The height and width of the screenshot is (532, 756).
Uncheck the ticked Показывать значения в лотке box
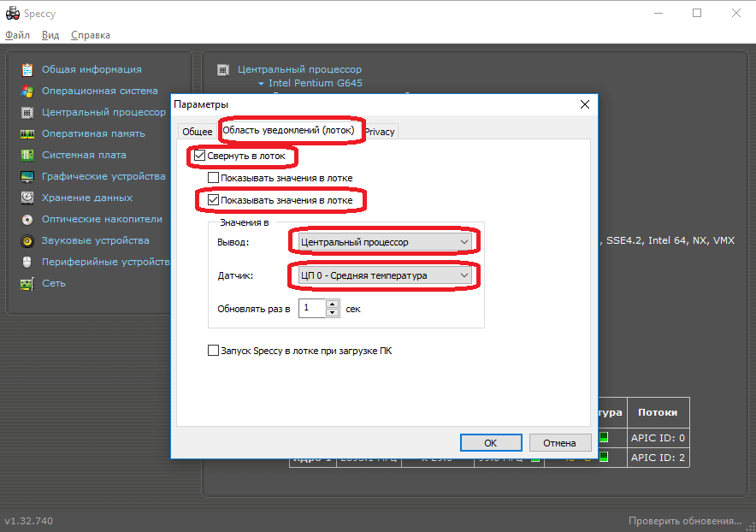click(x=214, y=200)
